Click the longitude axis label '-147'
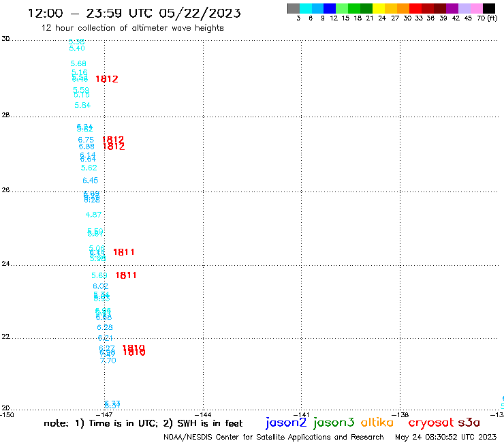 click(104, 414)
